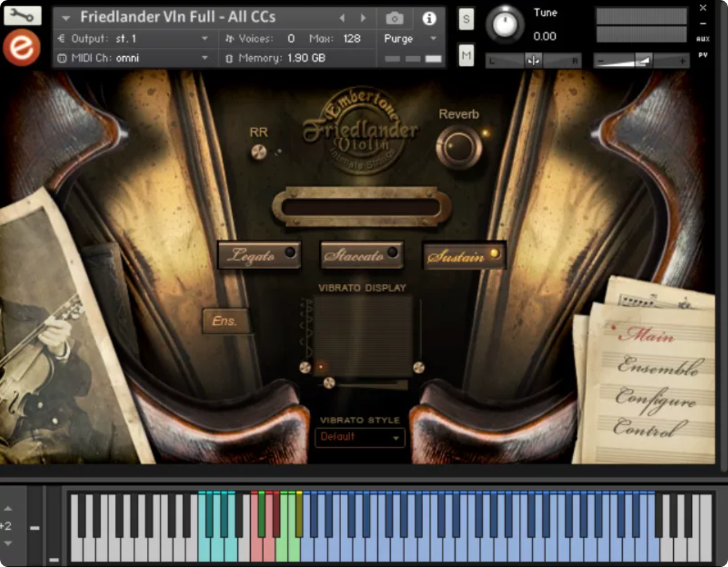Mute the instrument with M button
Screen dimensions: 728x567
(x=466, y=55)
